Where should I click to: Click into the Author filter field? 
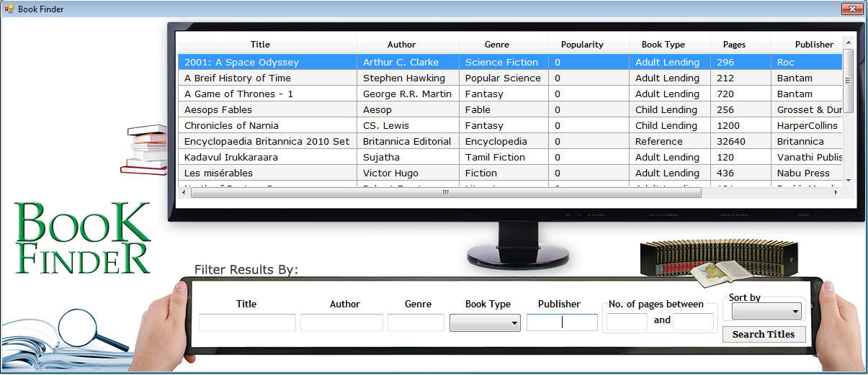pyautogui.click(x=341, y=322)
